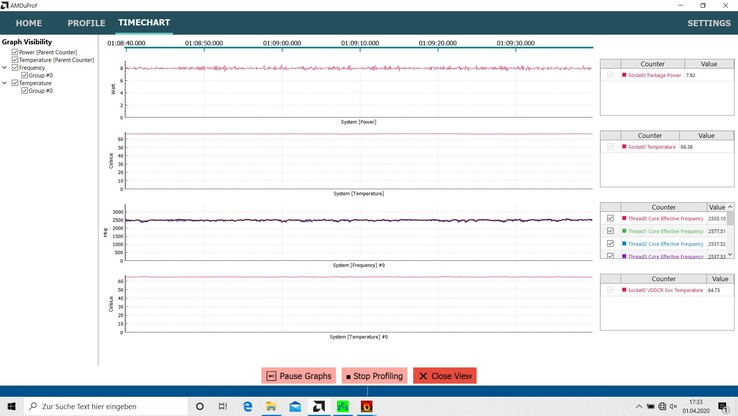Select Socket0 VDDCR Soc Temperature label
This screenshot has width=738, height=416.
pos(666,290)
